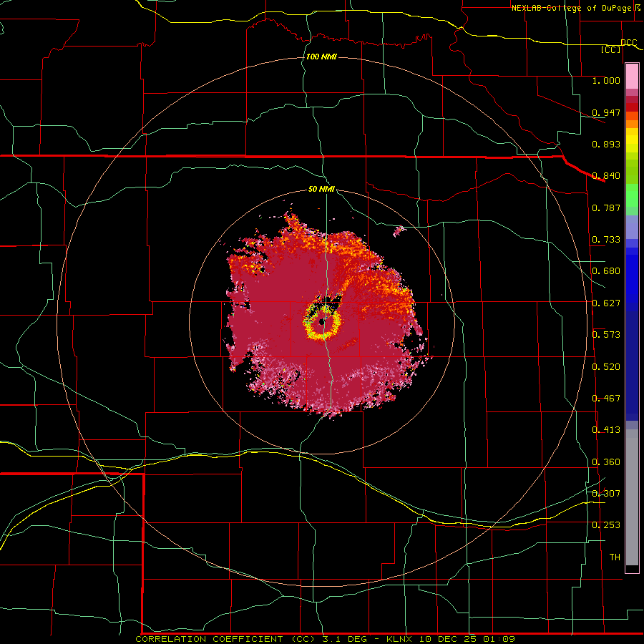Viewport: 644px width, 644px height.
Task: Select the 0.360 scale value
Action: coord(606,462)
